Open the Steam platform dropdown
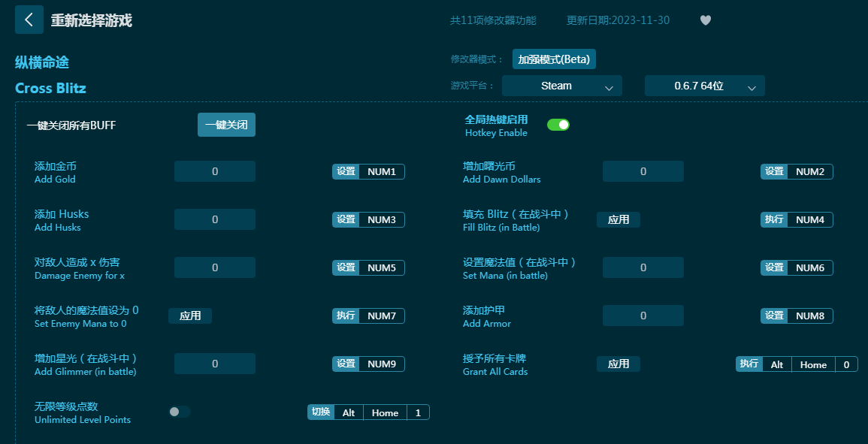868x444 pixels. [x=561, y=86]
